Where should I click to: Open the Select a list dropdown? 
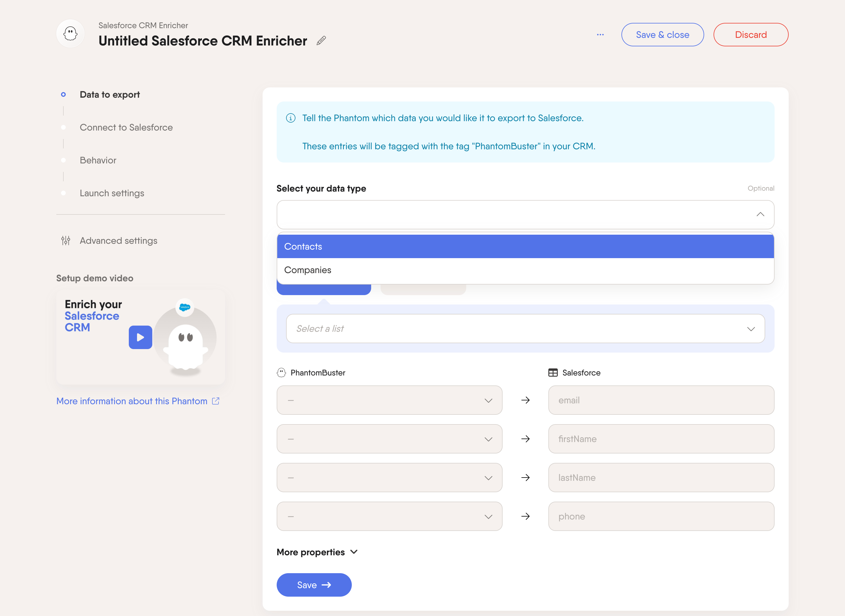[x=525, y=329]
